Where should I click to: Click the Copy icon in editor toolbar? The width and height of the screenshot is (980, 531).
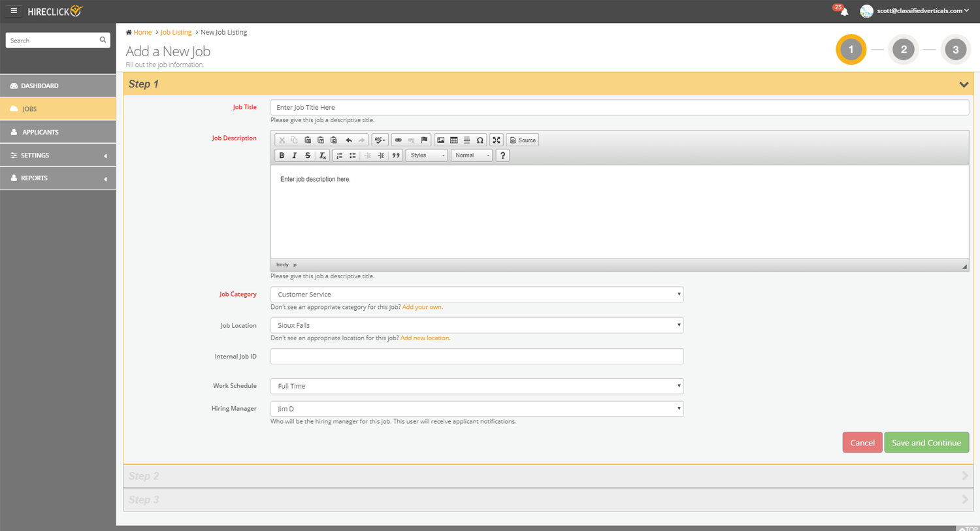(x=295, y=140)
